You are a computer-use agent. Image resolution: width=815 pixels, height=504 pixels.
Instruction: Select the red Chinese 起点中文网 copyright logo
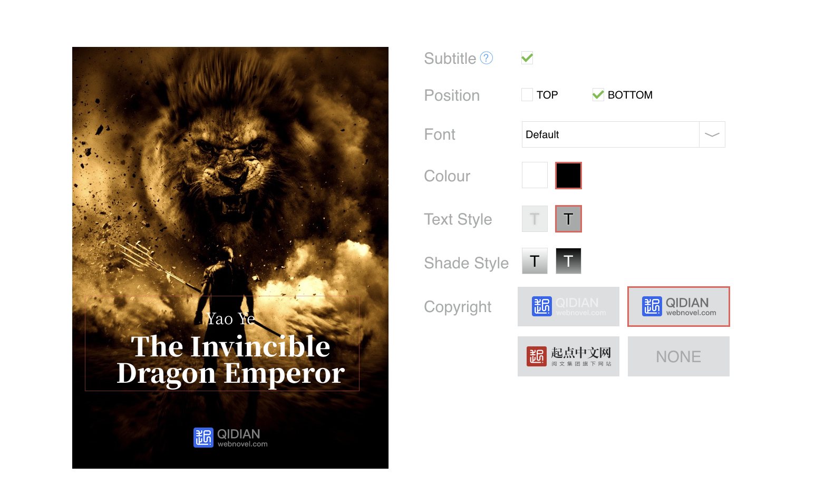[x=568, y=356]
